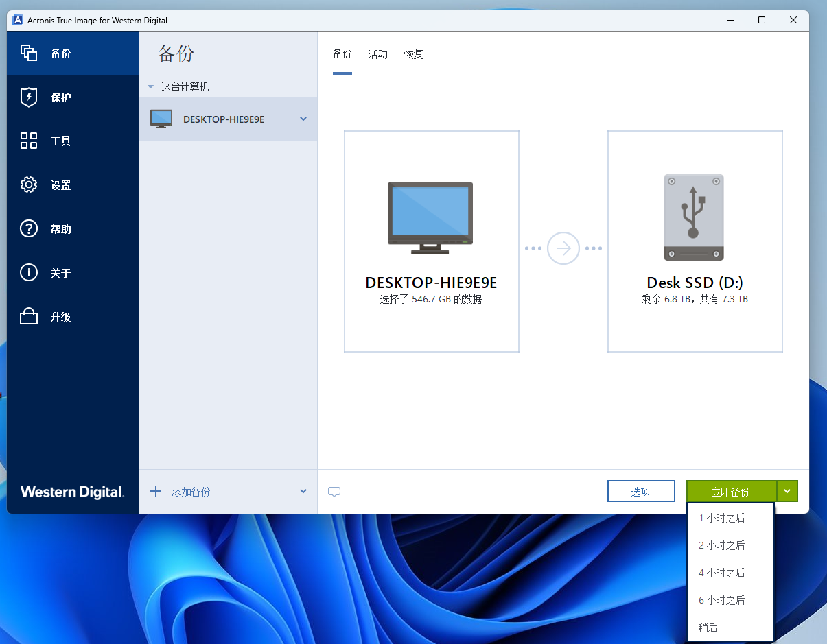Image resolution: width=827 pixels, height=644 pixels.
Task: Switch to the 活动 tab
Action: click(x=377, y=54)
